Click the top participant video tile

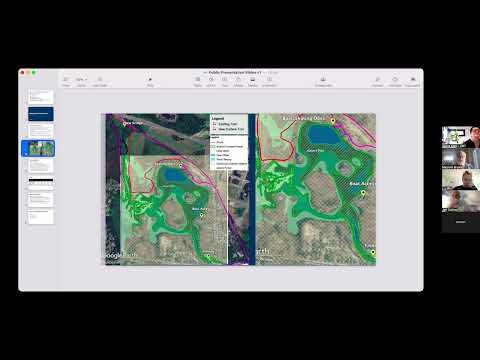click(x=461, y=137)
